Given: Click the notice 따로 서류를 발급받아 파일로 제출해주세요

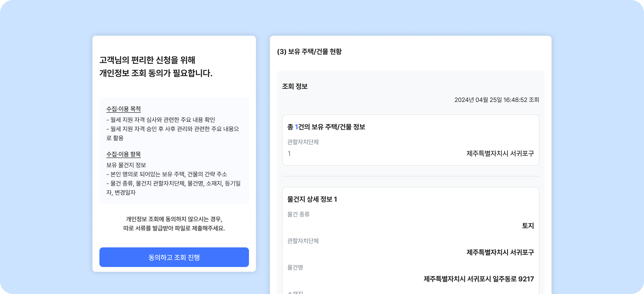Looking at the screenshot, I should [x=174, y=228].
